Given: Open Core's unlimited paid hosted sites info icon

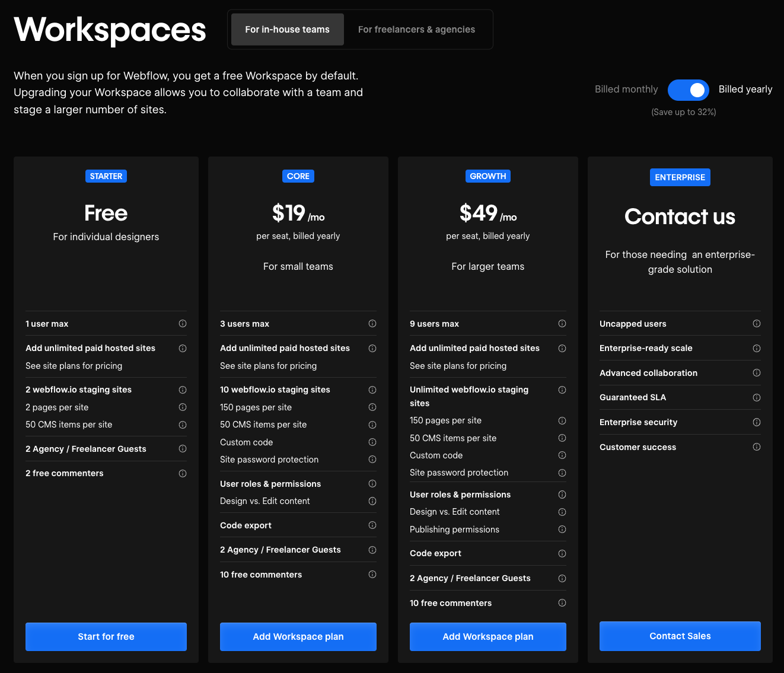Looking at the screenshot, I should click(372, 349).
